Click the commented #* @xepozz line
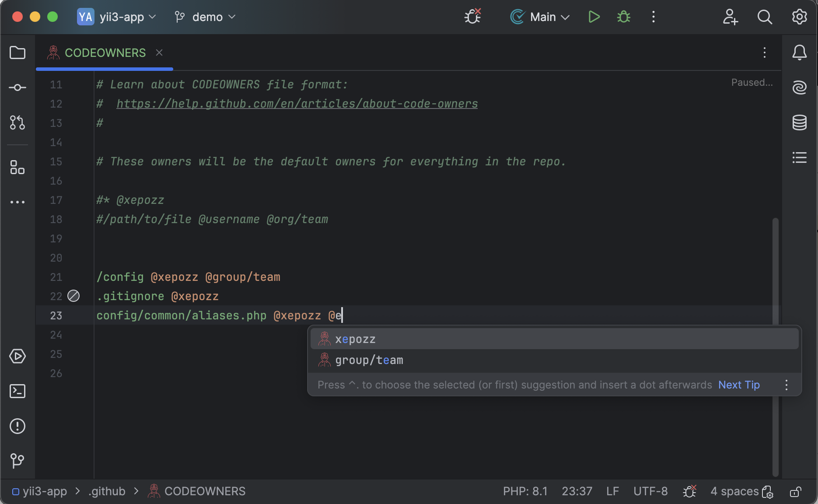The image size is (818, 504). (130, 200)
